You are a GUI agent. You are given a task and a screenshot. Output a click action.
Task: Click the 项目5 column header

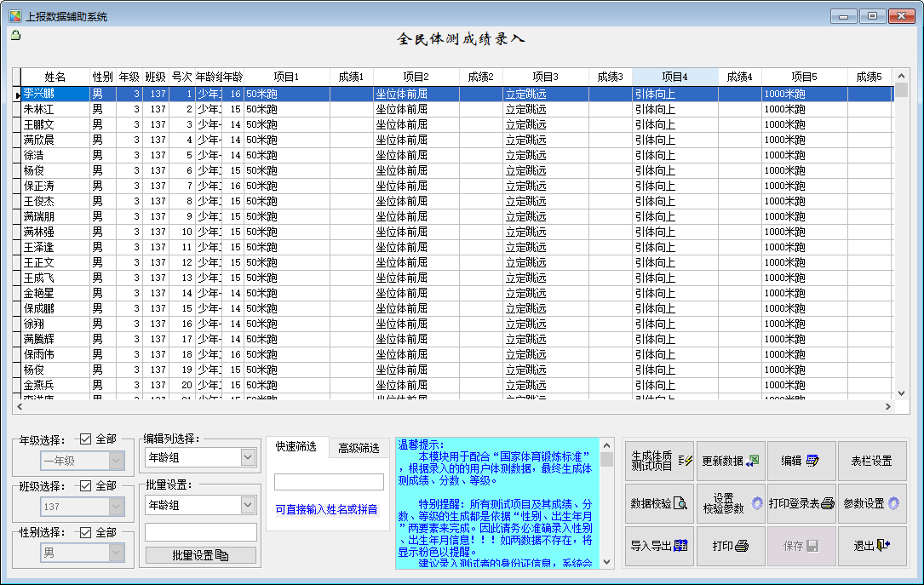pyautogui.click(x=805, y=77)
